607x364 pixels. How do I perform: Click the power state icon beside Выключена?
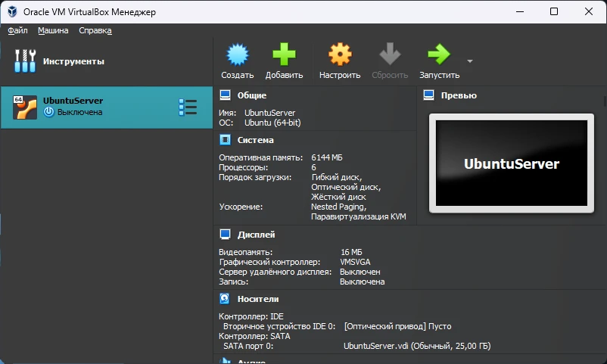tap(48, 112)
